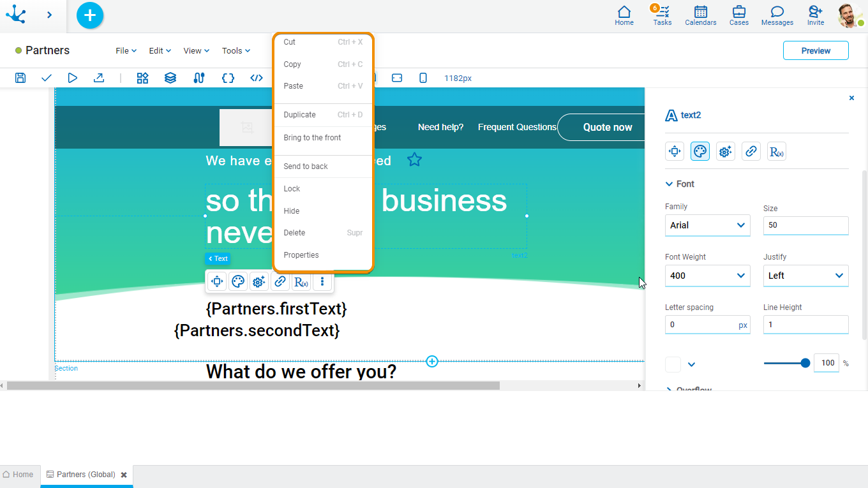Click the checkmark validate icon in the toolbar
The width and height of the screenshot is (868, 488).
pos(46,78)
